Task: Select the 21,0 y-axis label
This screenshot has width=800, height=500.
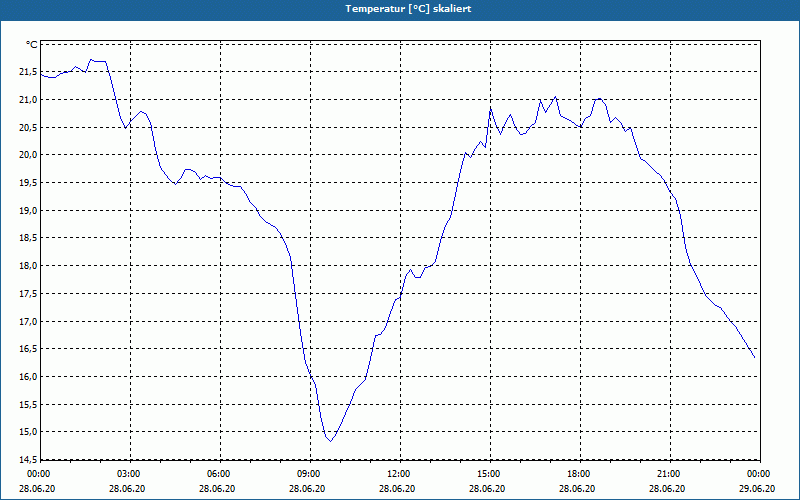Action: point(28,100)
